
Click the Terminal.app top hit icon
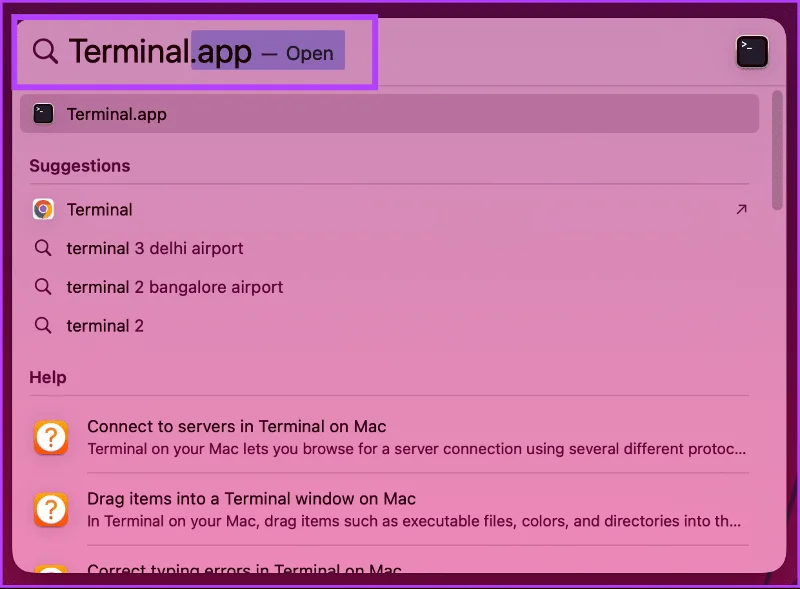coord(43,114)
